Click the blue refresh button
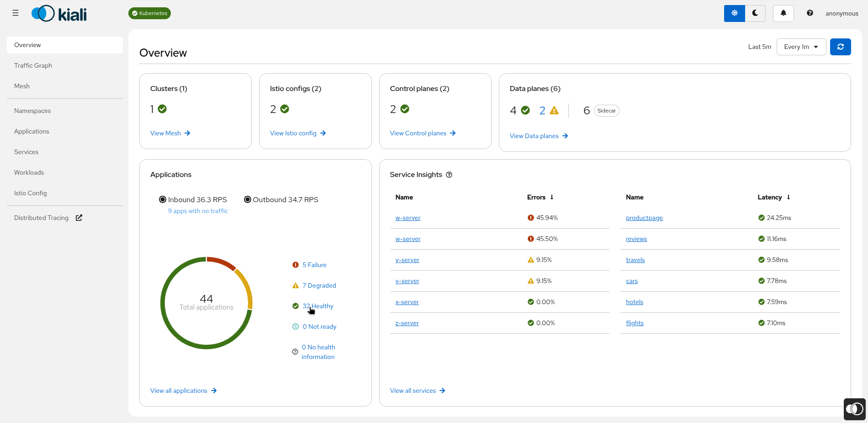The image size is (868, 423). click(840, 47)
